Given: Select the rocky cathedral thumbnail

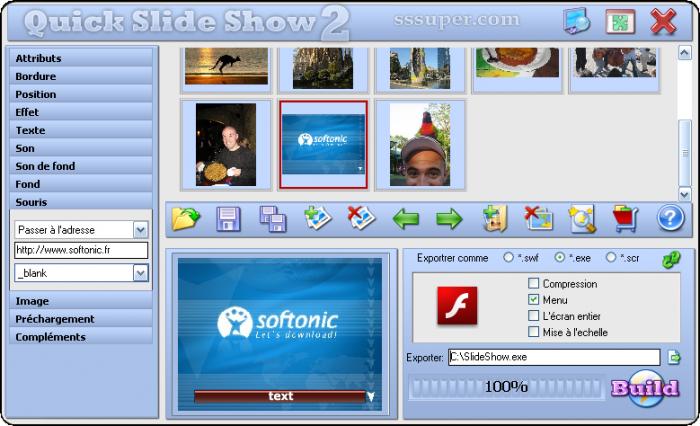Looking at the screenshot, I should pos(323,68).
